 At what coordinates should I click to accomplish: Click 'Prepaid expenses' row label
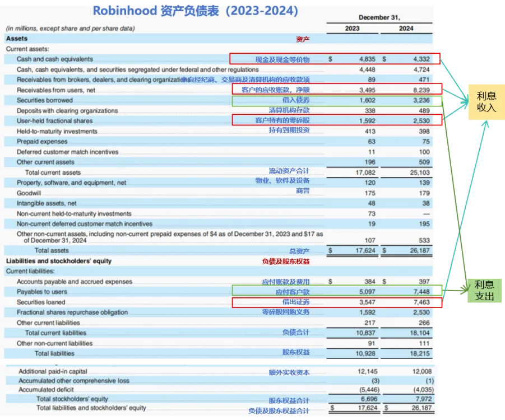coord(42,142)
